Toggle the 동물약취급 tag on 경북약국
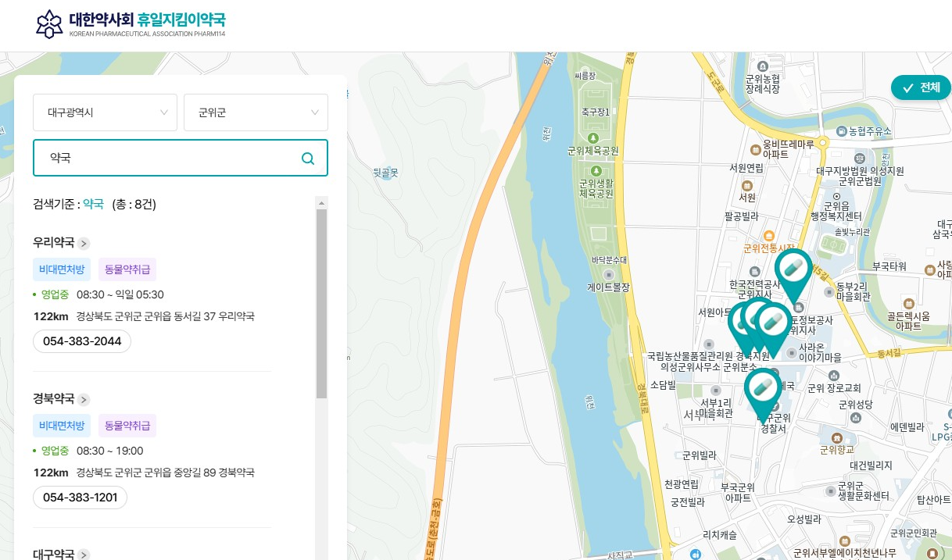This screenshot has height=560, width=952. (127, 426)
